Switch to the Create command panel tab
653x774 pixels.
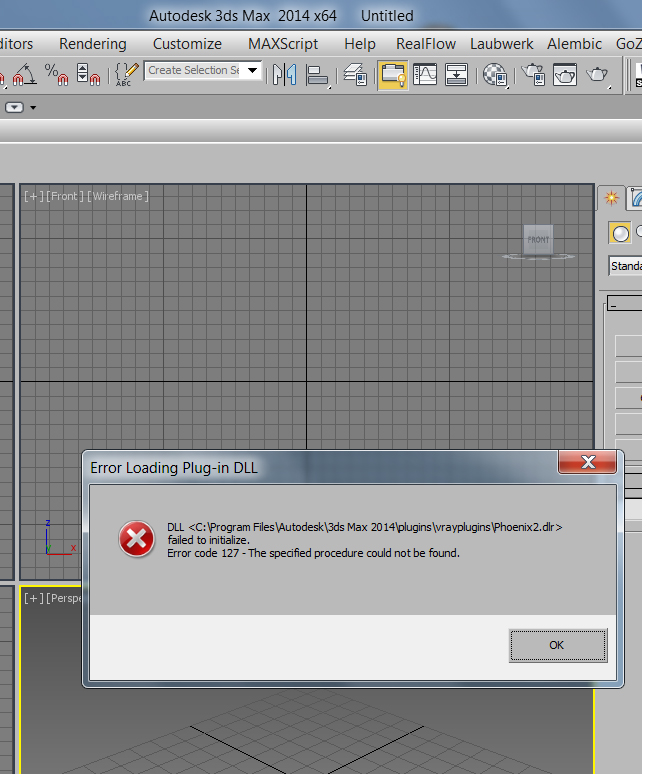611,198
